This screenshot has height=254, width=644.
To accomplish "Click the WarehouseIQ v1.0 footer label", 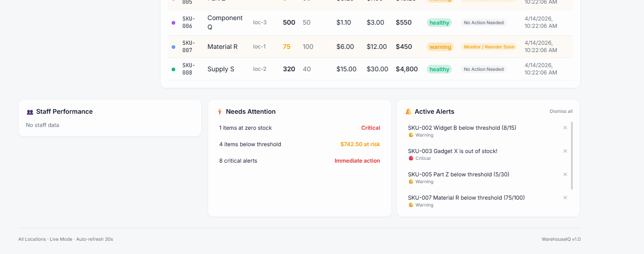I will pos(561,239).
